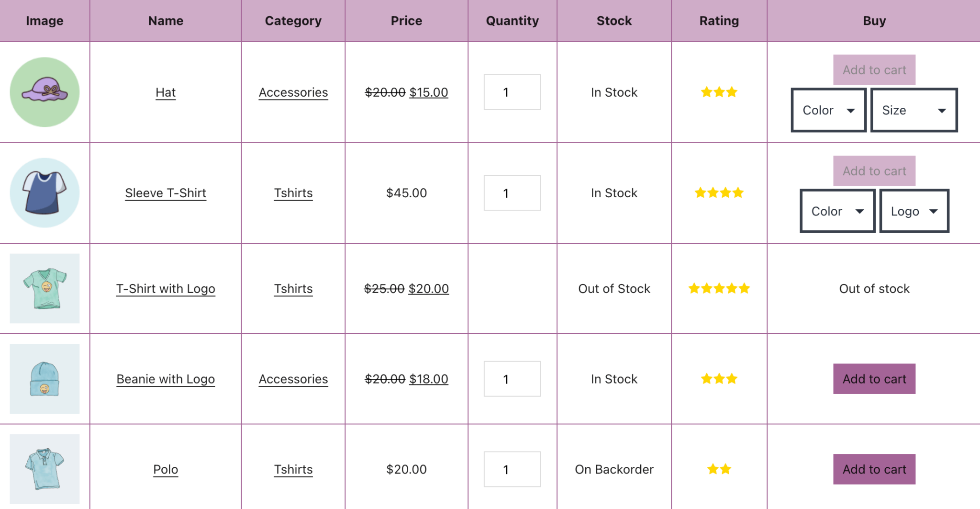The height and width of the screenshot is (509, 980).
Task: Select the quantity field for the Polo
Action: (512, 469)
